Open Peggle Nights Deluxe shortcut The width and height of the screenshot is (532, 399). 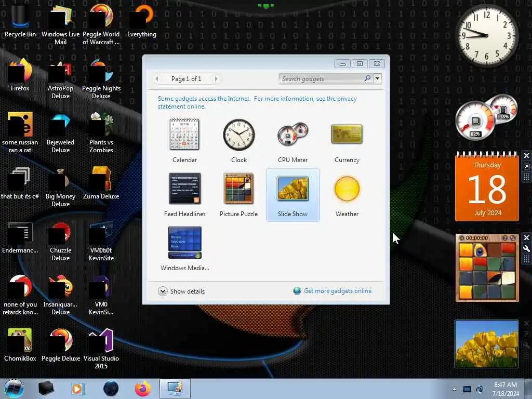pyautogui.click(x=101, y=79)
